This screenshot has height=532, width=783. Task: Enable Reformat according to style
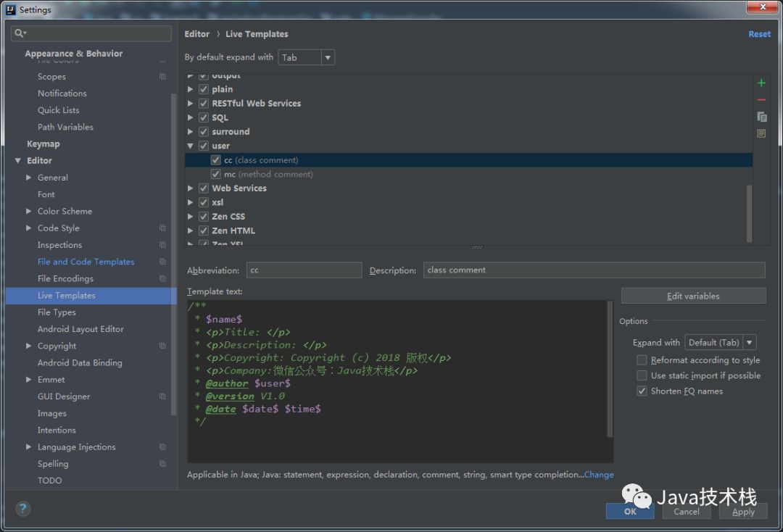642,359
